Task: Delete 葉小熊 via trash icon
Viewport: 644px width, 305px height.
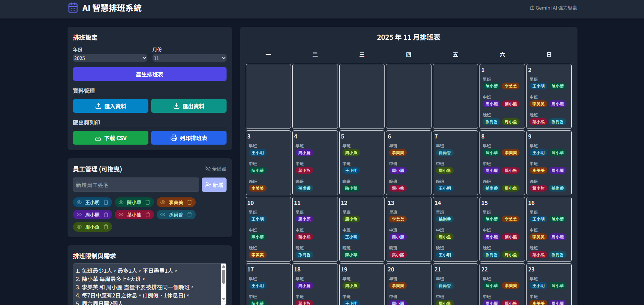Action: (x=148, y=215)
